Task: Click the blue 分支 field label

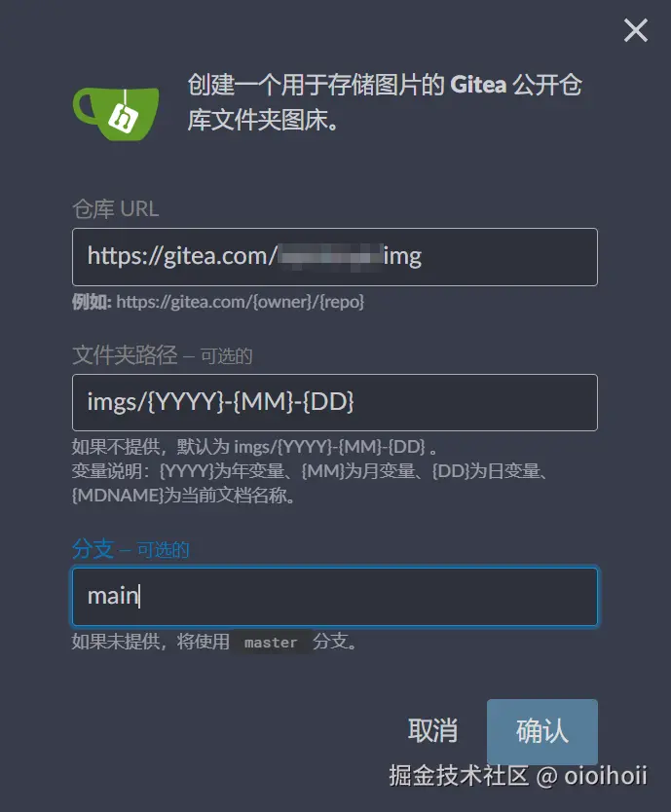Action: coord(93,549)
